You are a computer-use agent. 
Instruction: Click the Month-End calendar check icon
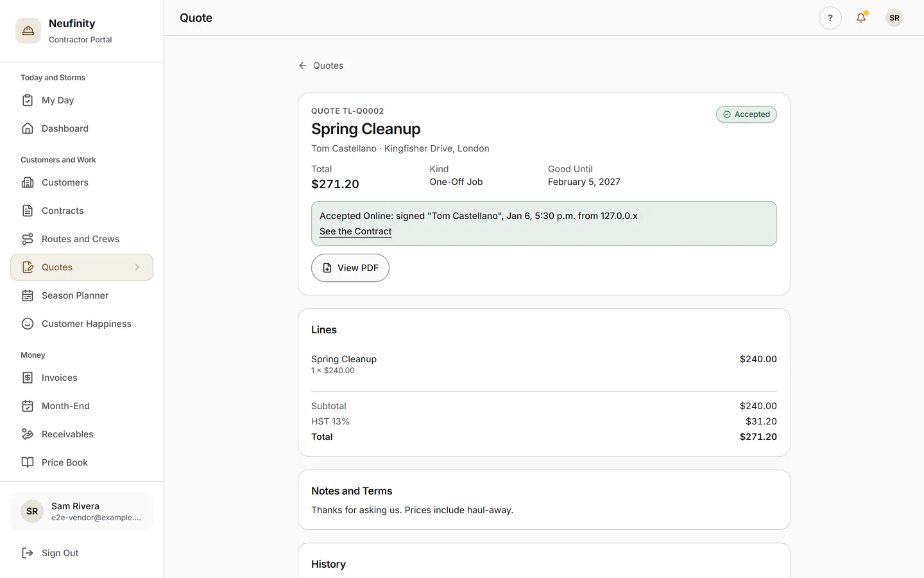tap(28, 406)
